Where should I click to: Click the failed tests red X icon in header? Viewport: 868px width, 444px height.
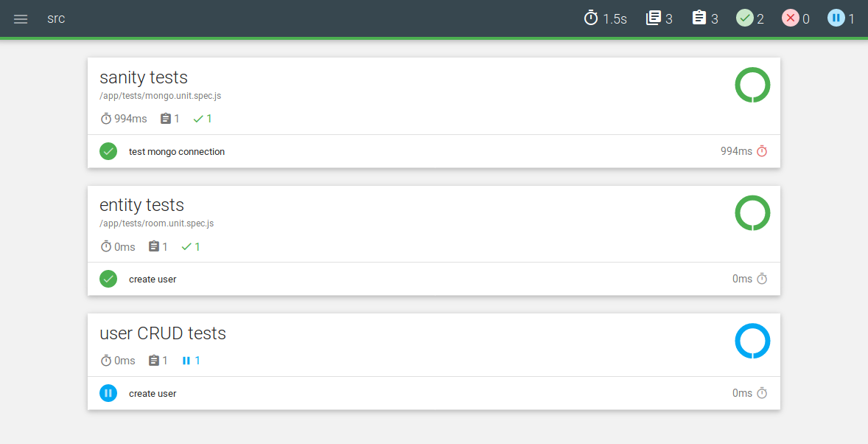tap(791, 18)
